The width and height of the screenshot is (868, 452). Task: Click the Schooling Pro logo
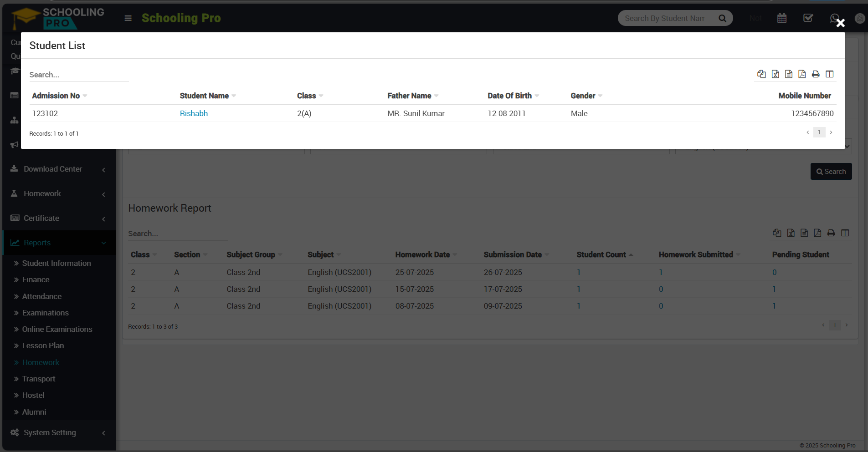[x=58, y=18]
